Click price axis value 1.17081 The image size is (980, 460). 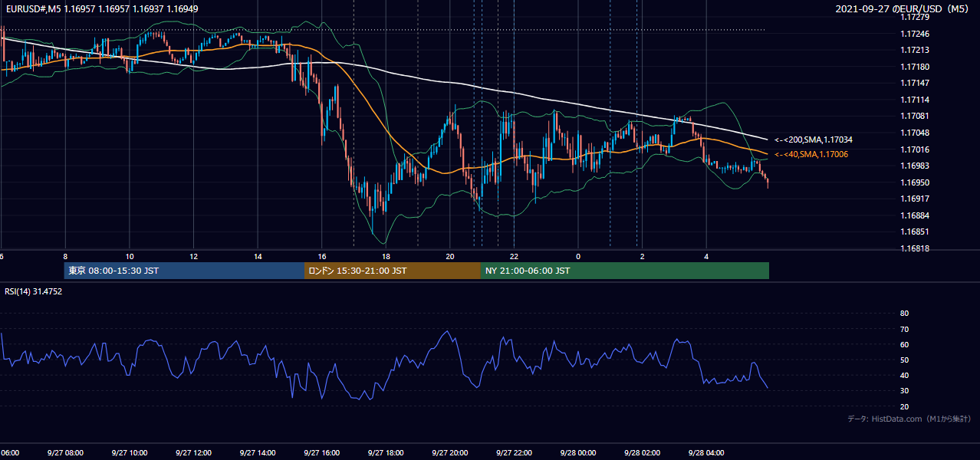[x=914, y=116]
